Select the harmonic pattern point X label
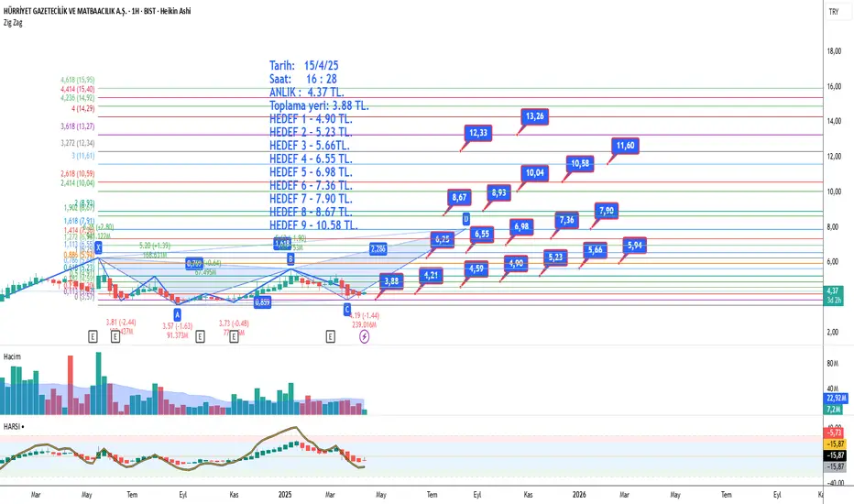Image resolution: width=854 pixels, height=504 pixels. pyautogui.click(x=99, y=248)
